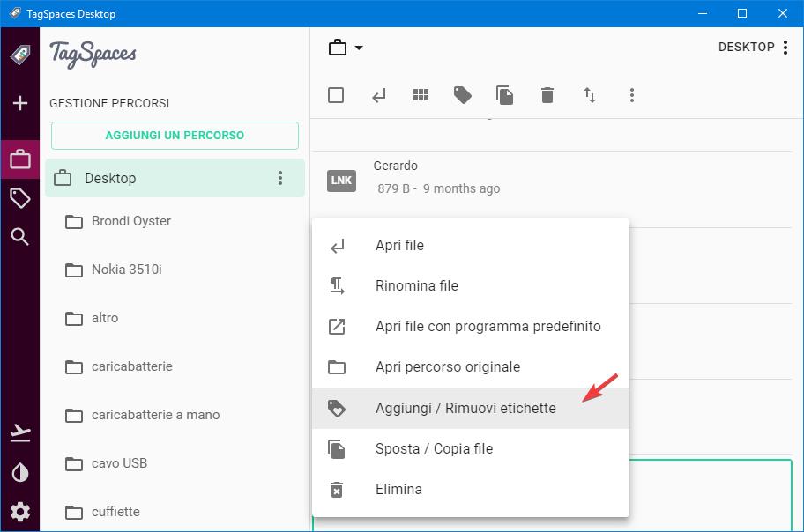Click the airplane takeoff icon in sidebar
The image size is (804, 532).
click(20, 433)
